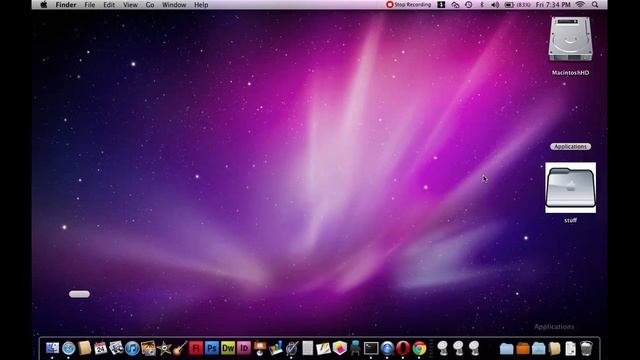Click the Applications label on desktop

click(570, 147)
